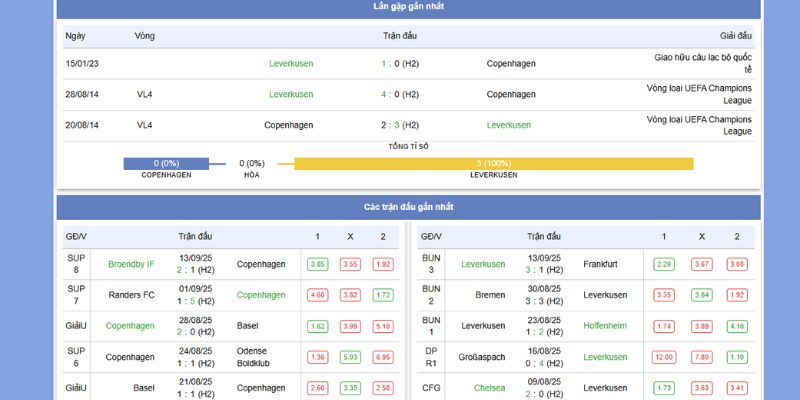The width and height of the screenshot is (800, 400).
Task: Click the 'Các trận đấu gần nhất' section header
Action: [x=408, y=207]
